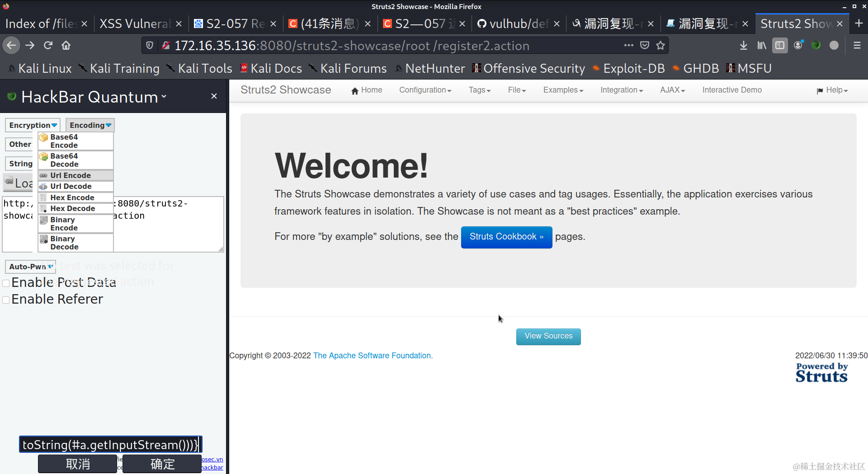Open the HackBar Quantum sidebar switcher
The image size is (868, 474).
coord(94,97)
